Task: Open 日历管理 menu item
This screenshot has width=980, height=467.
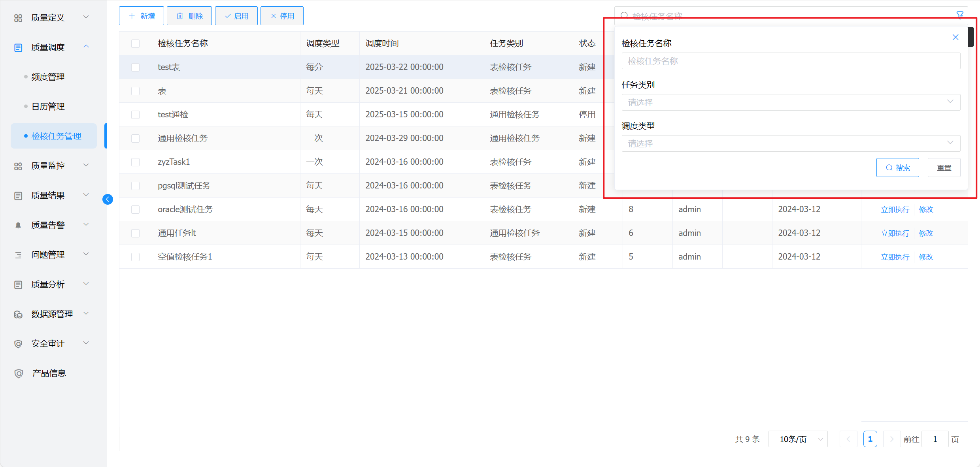Action: (48, 107)
